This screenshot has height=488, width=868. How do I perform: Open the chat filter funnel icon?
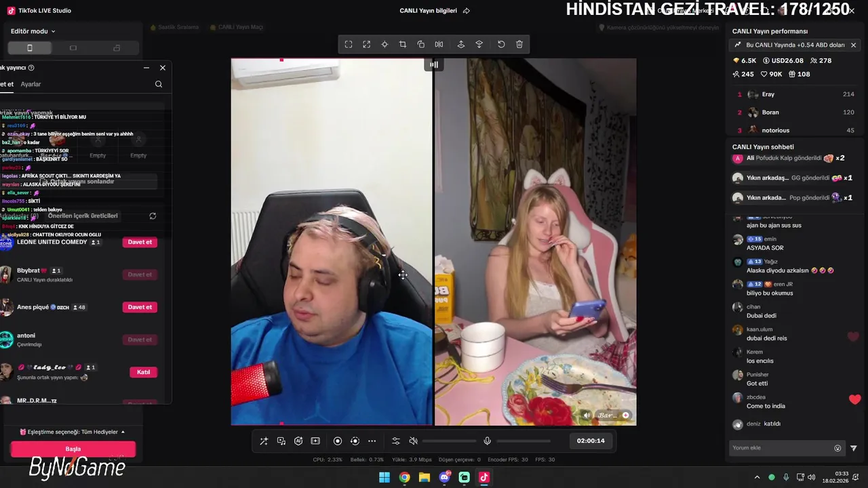tap(853, 448)
